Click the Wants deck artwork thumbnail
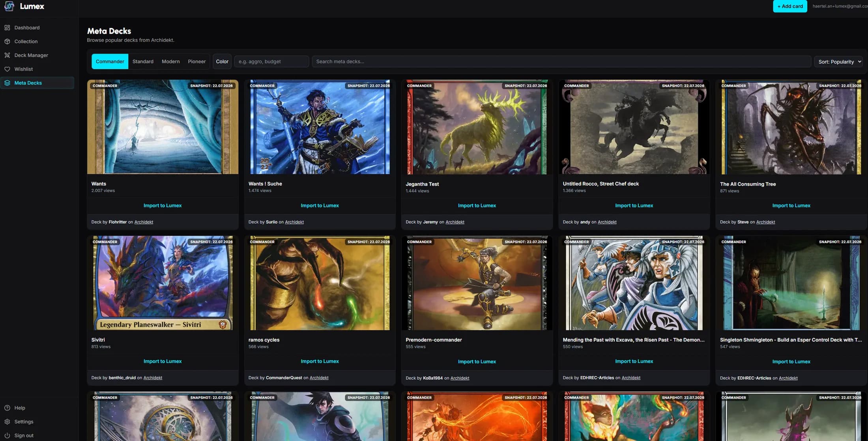The image size is (868, 441). (163, 127)
